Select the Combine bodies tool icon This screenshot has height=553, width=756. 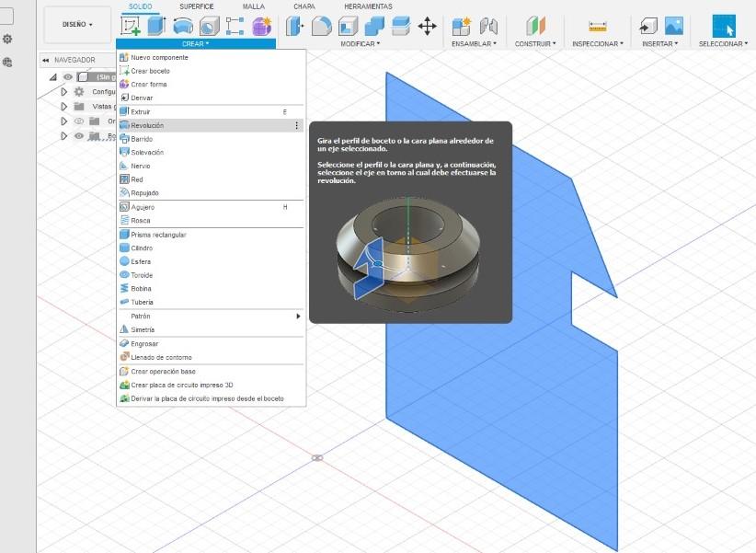point(374,26)
